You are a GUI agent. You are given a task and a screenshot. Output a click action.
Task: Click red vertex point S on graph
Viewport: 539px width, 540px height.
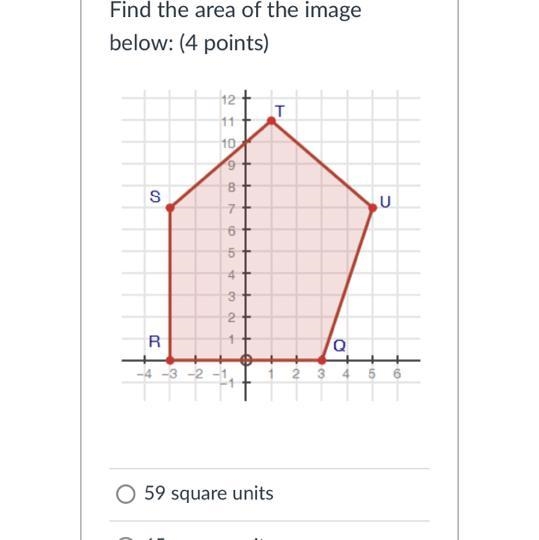(170, 208)
